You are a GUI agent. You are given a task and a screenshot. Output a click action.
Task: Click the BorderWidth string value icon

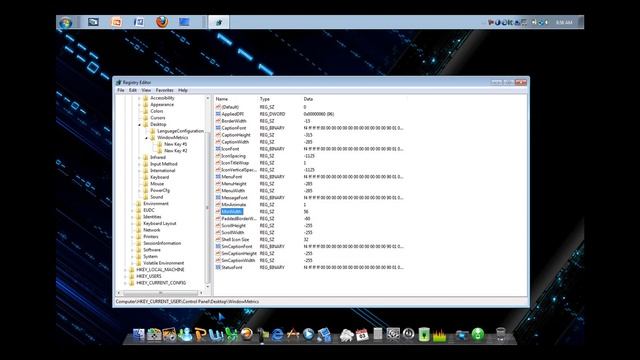point(218,121)
